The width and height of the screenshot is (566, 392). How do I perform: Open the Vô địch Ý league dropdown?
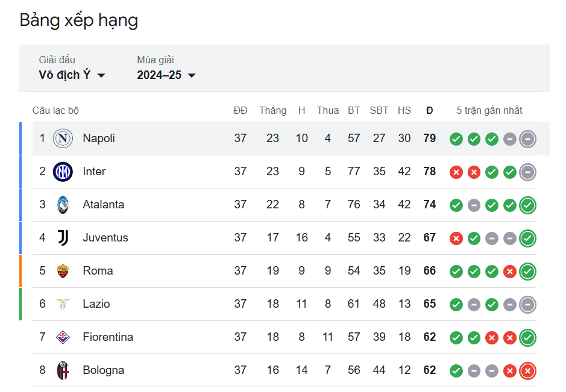coord(72,75)
